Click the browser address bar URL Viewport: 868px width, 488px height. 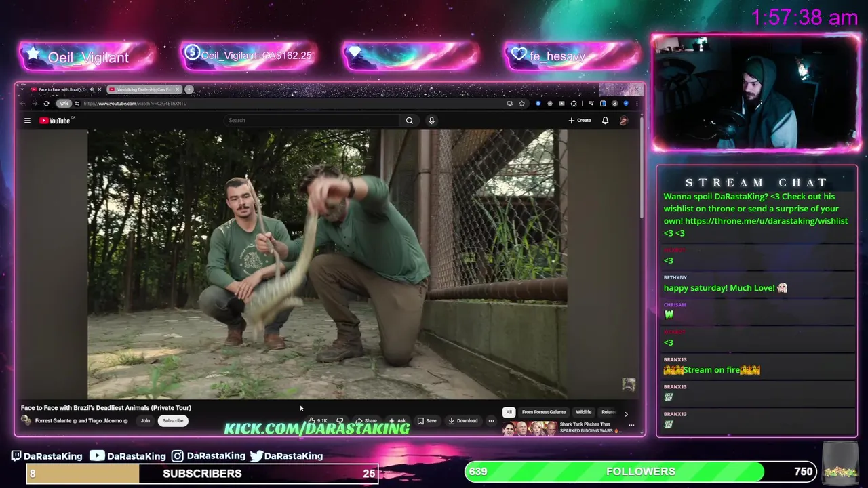pos(135,104)
